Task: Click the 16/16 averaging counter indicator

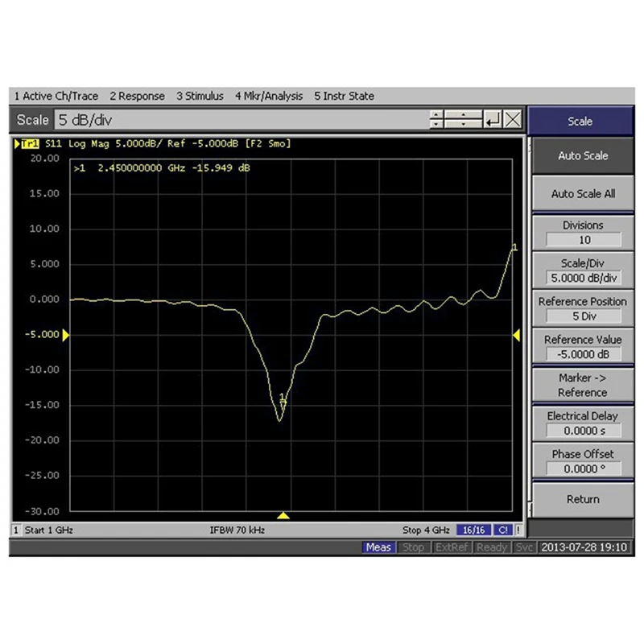Action: (475, 530)
